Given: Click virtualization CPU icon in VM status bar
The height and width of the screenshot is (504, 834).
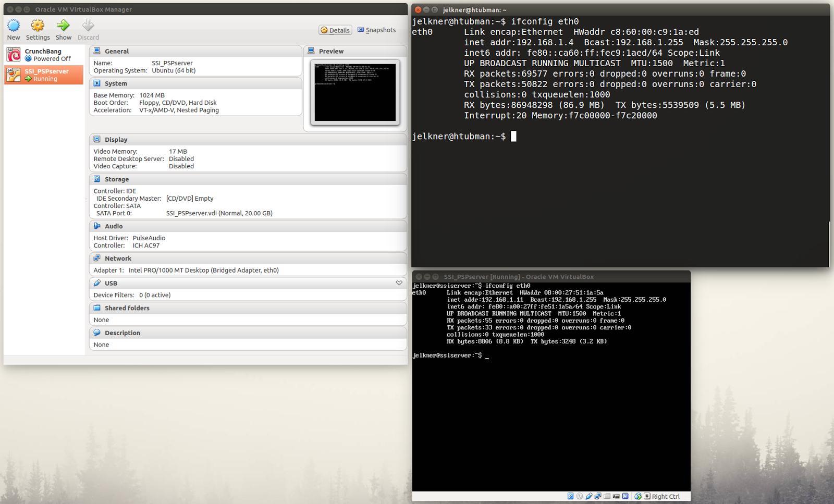Looking at the screenshot, I should click(x=625, y=496).
